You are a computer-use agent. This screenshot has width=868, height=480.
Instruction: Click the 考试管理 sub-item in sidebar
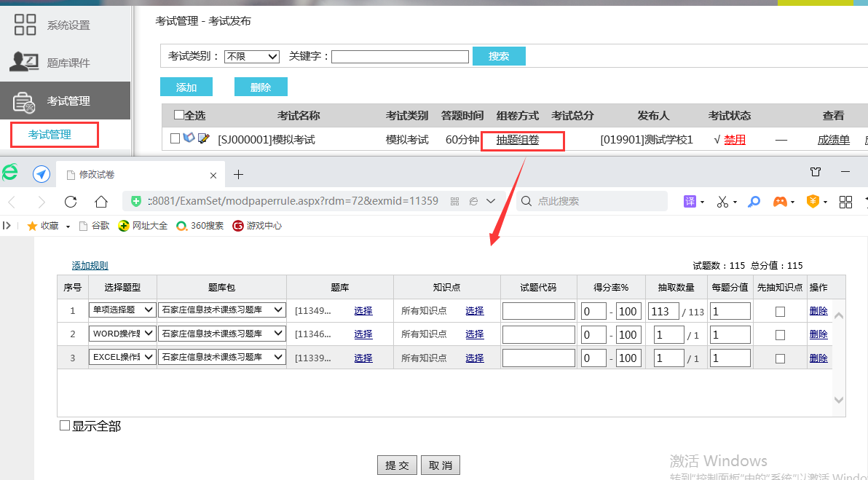[50, 135]
